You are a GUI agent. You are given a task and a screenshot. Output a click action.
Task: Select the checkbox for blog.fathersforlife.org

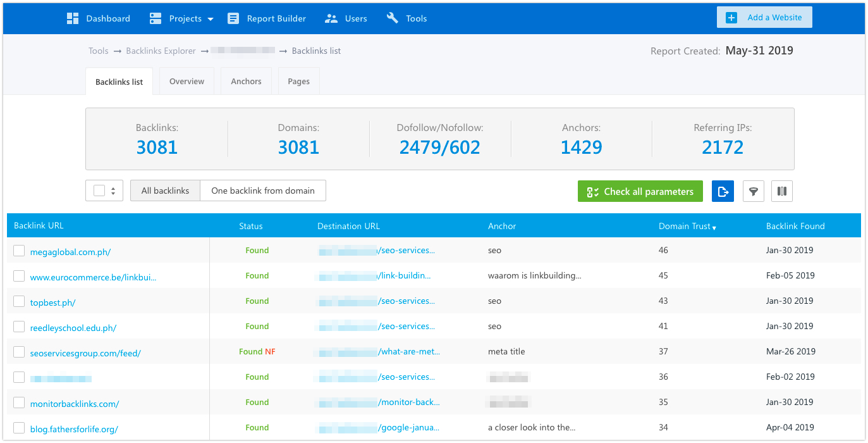[19, 427]
